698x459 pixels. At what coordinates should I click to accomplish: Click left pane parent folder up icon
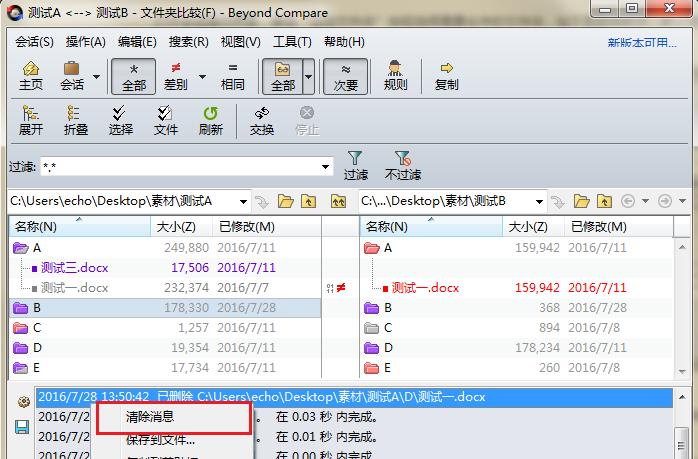coord(308,202)
